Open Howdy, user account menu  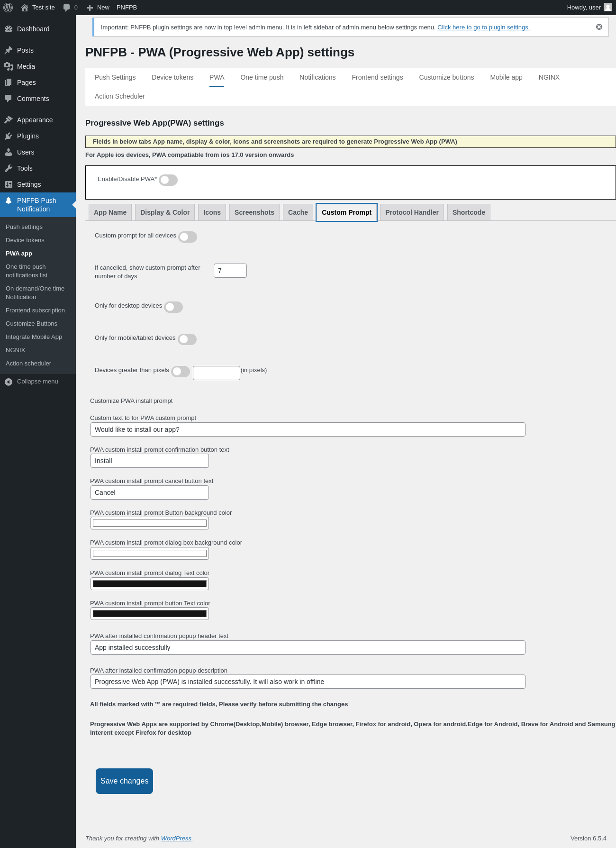tap(589, 8)
